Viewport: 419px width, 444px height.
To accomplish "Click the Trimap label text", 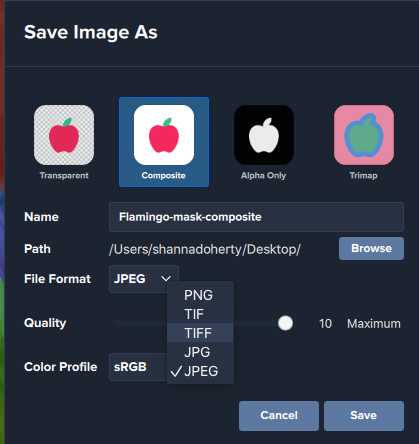I will coord(364,175).
